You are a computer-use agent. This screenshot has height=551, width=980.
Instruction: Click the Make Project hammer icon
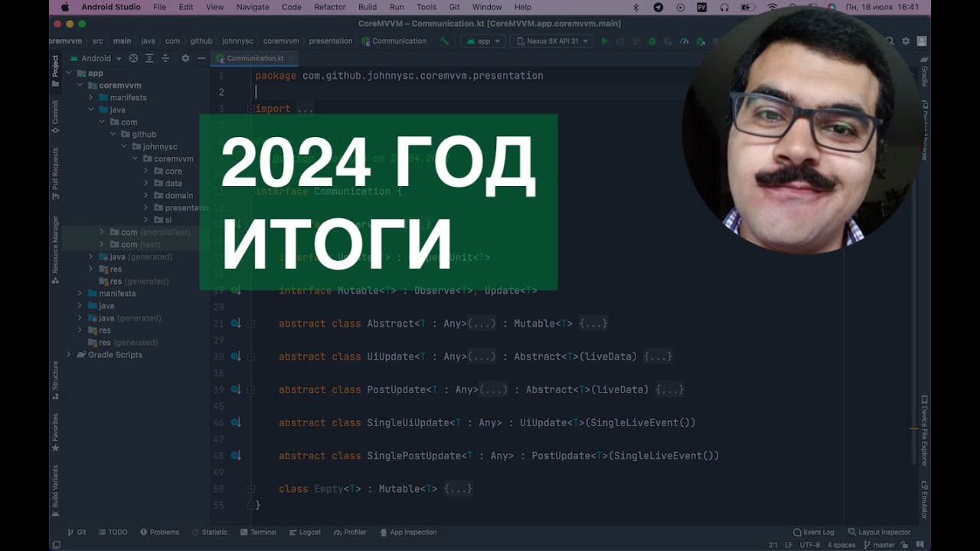pyautogui.click(x=445, y=41)
